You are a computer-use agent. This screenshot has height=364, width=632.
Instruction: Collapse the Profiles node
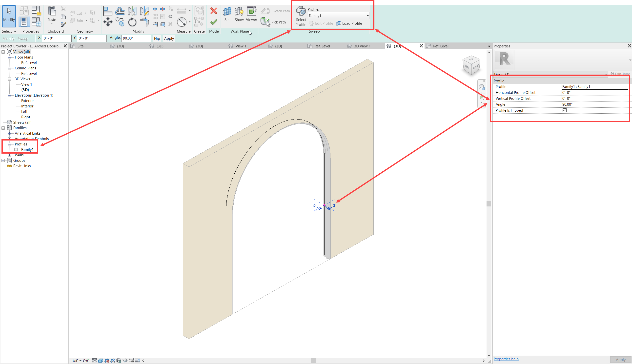pyautogui.click(x=10, y=144)
